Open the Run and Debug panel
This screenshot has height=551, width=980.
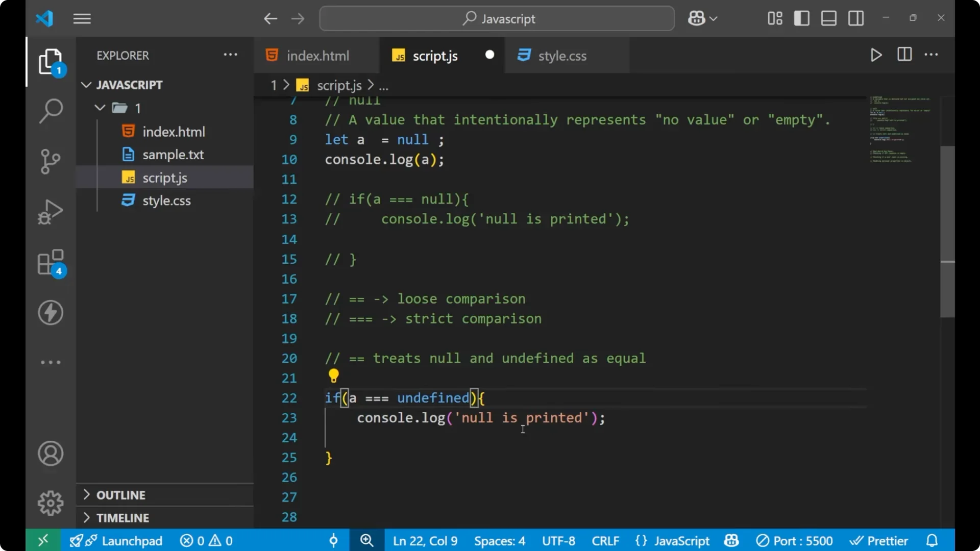click(50, 211)
